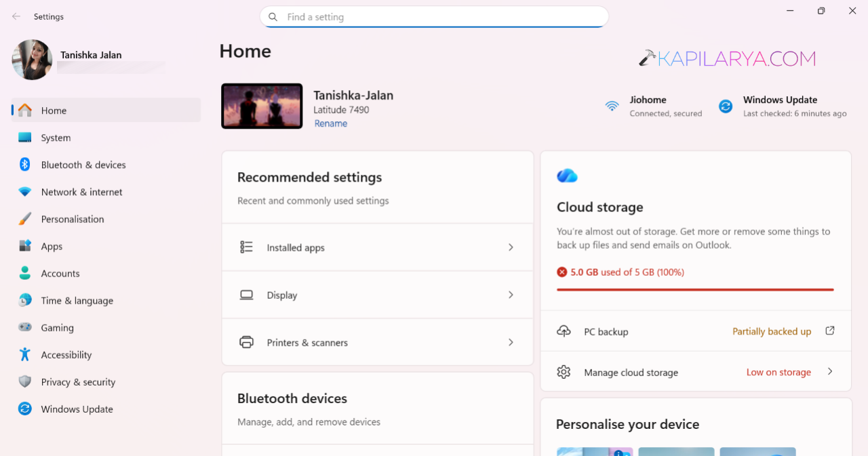Image resolution: width=868 pixels, height=456 pixels.
Task: Open PC backup external link icon
Action: tap(830, 331)
